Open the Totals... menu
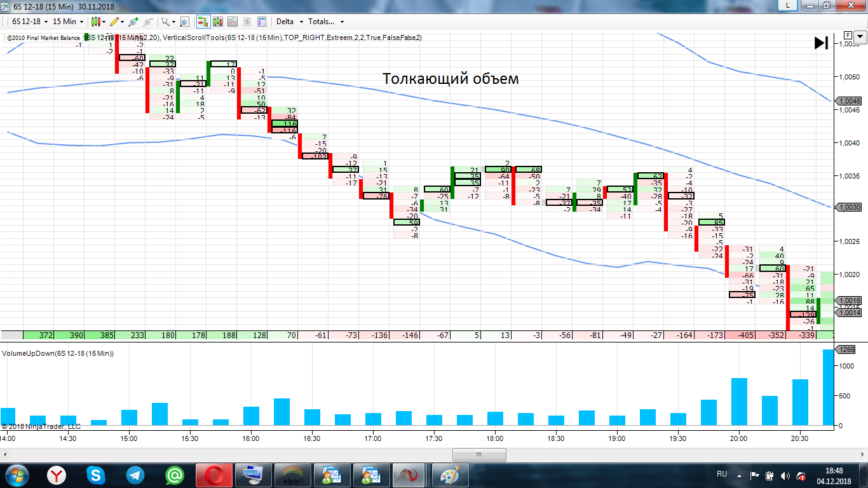Screen dimensions: 868x488 pos(325,22)
